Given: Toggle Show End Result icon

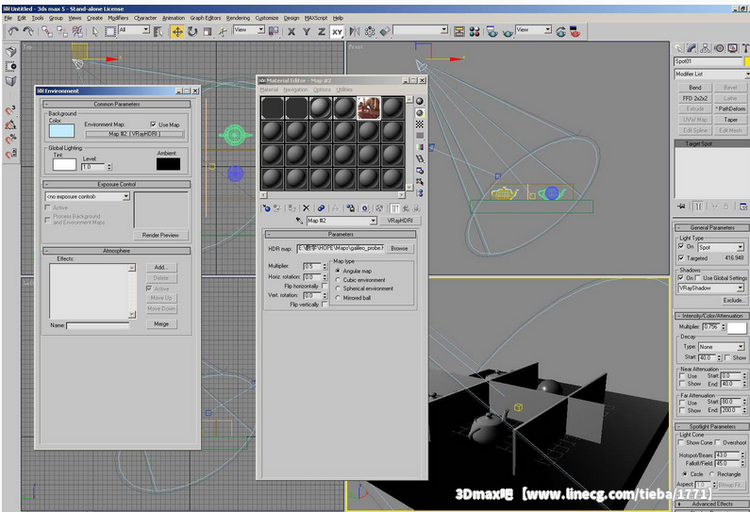Looking at the screenshot, I should click(x=395, y=208).
